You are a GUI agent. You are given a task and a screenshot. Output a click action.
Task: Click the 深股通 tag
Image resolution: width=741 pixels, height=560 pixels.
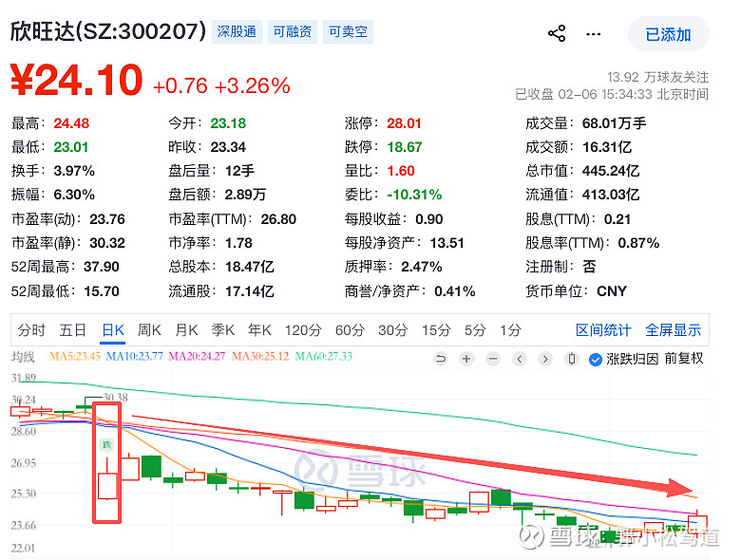pyautogui.click(x=237, y=31)
